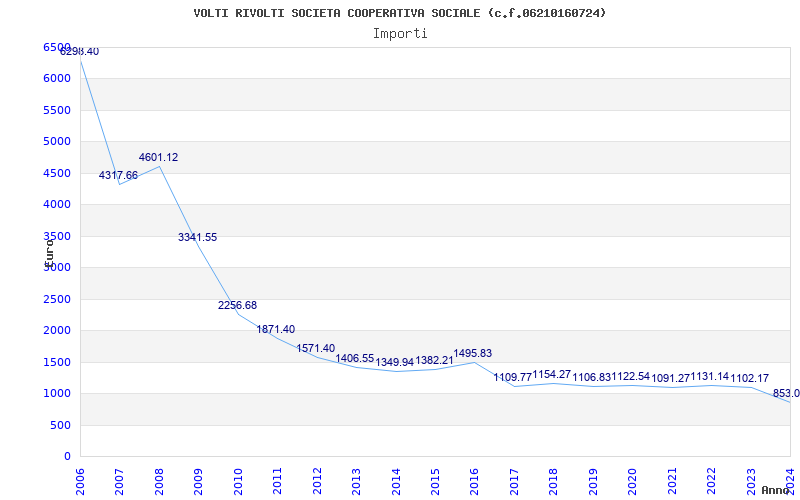Image resolution: width=800 pixels, height=500 pixels.
Task: Click the y-axis value 2500
Action: pyautogui.click(x=57, y=299)
